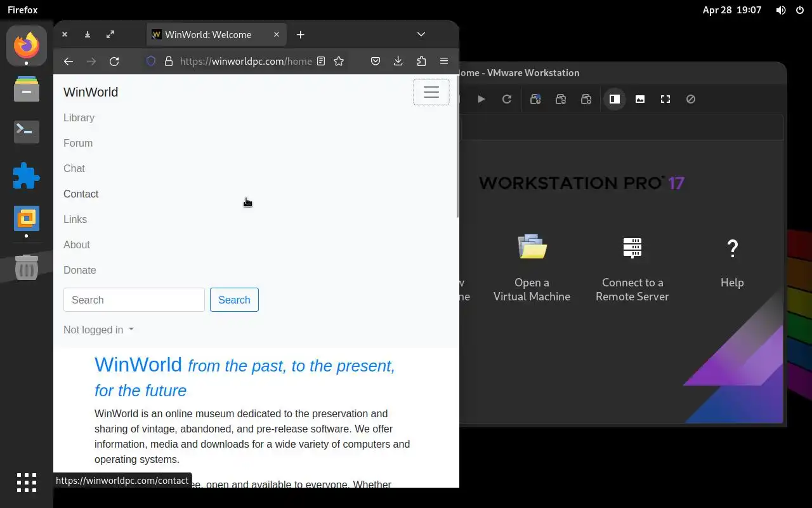Enter VMware full screen mode

coord(665,99)
